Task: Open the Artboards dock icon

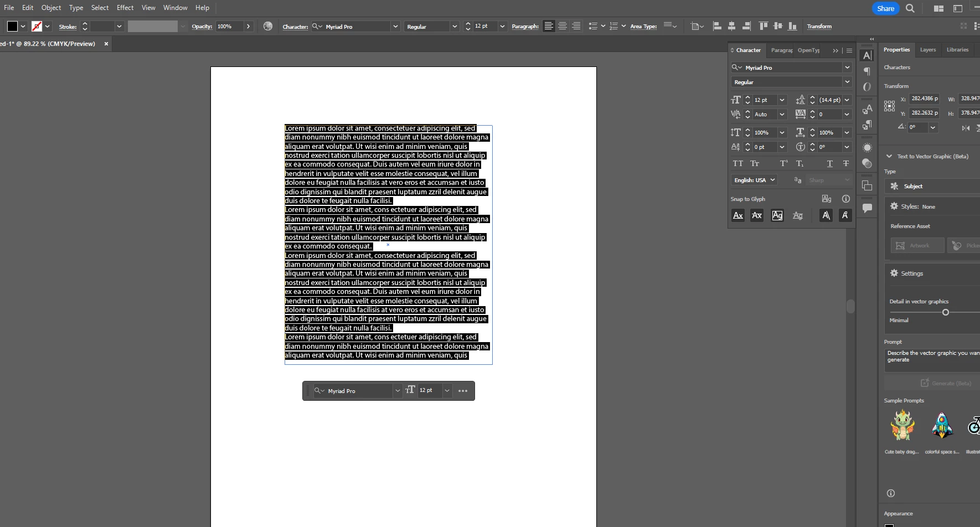Action: (867, 186)
